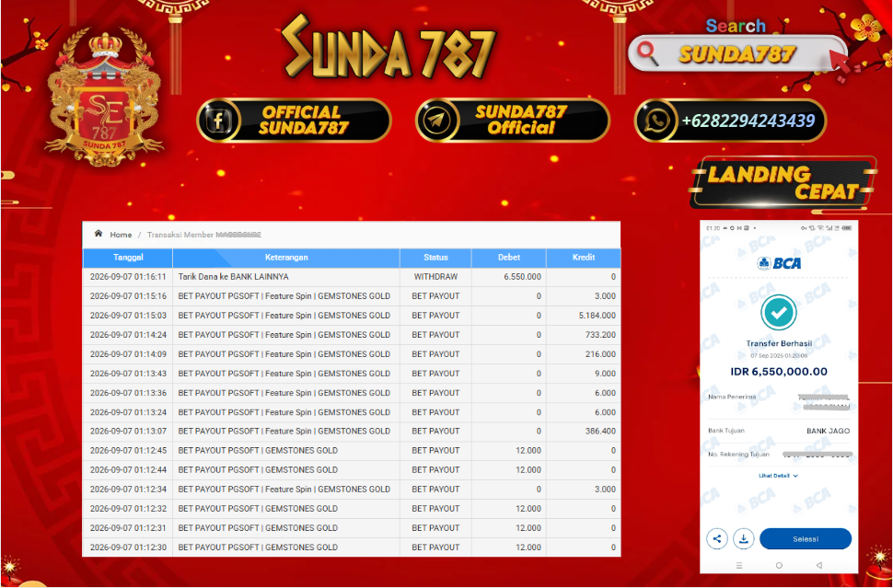Click the Debet column header
893x588 pixels.
click(508, 258)
